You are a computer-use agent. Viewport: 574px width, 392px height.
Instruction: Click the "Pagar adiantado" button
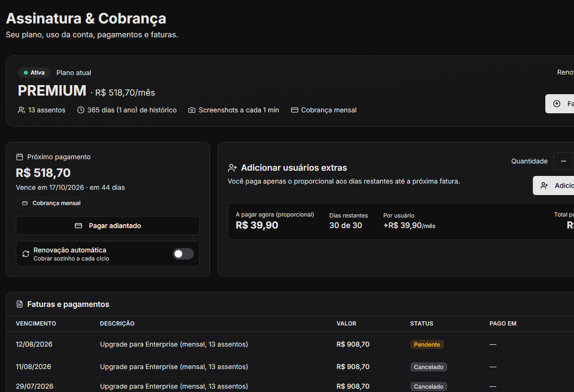[x=108, y=226]
